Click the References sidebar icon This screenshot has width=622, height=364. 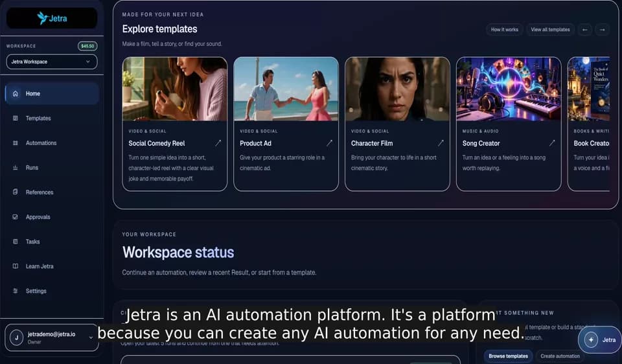pyautogui.click(x=16, y=192)
